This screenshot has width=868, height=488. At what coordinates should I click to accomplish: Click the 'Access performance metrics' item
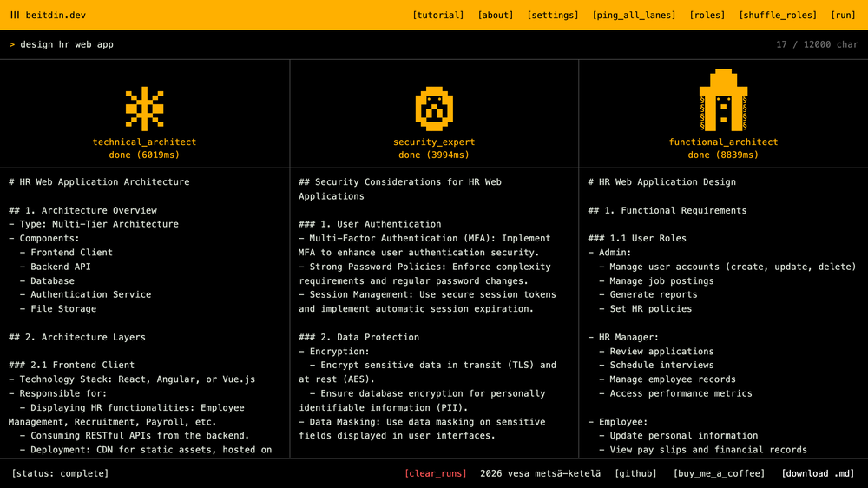click(681, 393)
